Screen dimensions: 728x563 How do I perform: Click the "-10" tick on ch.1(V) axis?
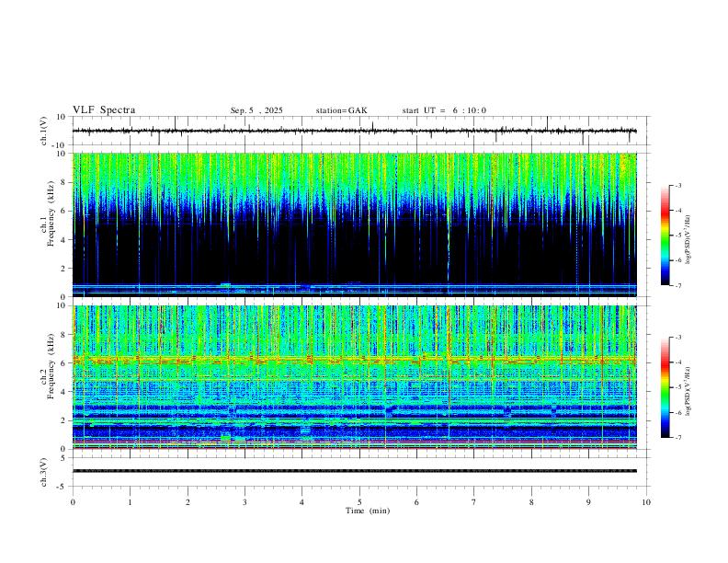(60, 145)
